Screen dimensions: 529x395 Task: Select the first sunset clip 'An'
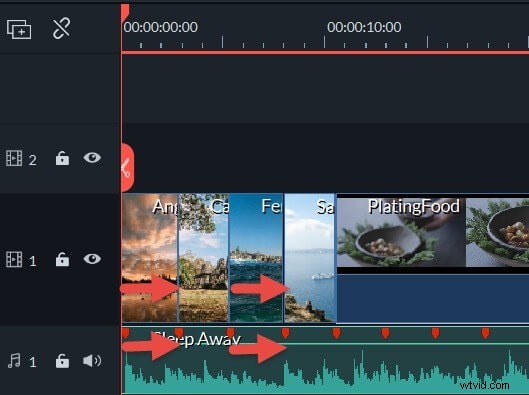pyautogui.click(x=149, y=258)
